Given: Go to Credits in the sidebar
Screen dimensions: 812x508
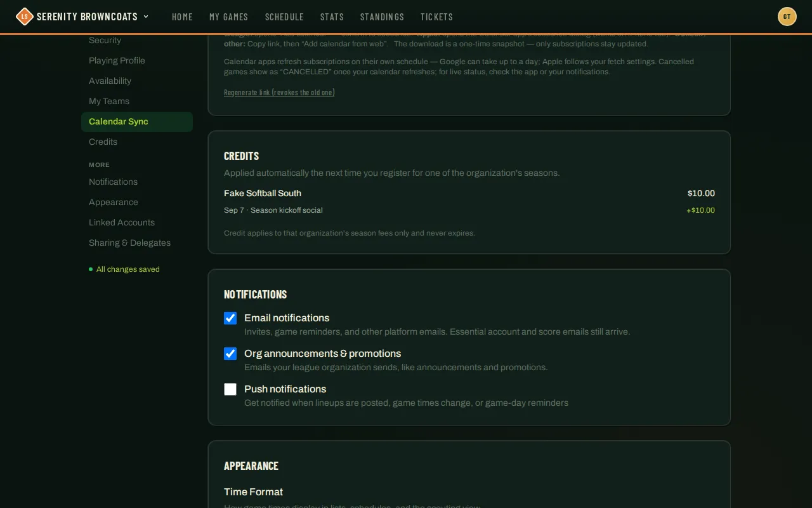Looking at the screenshot, I should (x=137, y=142).
